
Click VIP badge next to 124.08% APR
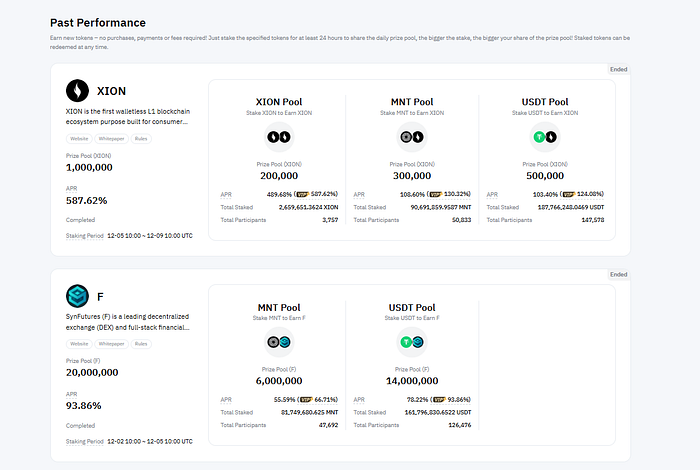coord(569,195)
